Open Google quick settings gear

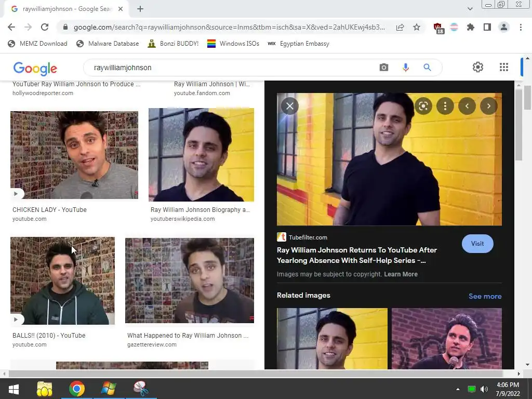point(478,67)
